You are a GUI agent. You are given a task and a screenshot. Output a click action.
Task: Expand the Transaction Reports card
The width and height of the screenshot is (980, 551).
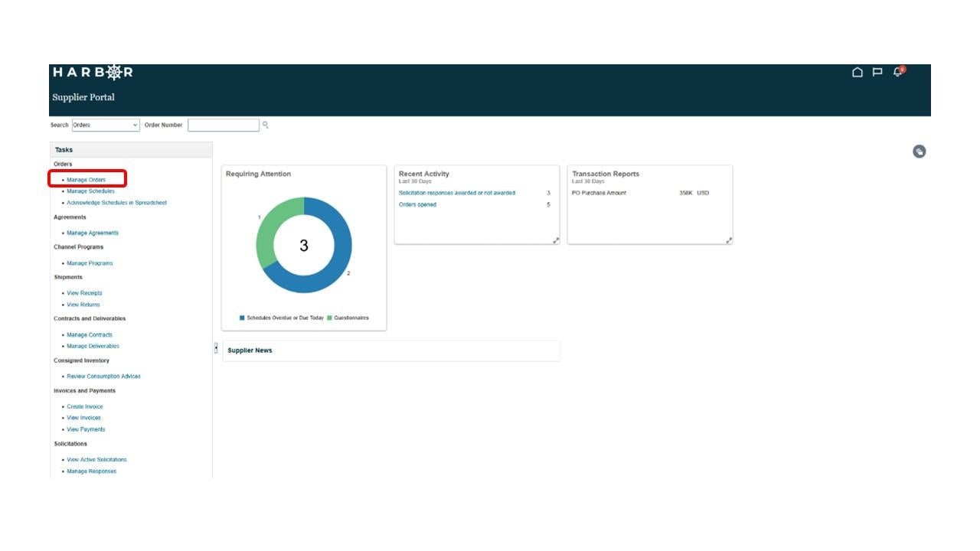pyautogui.click(x=729, y=240)
